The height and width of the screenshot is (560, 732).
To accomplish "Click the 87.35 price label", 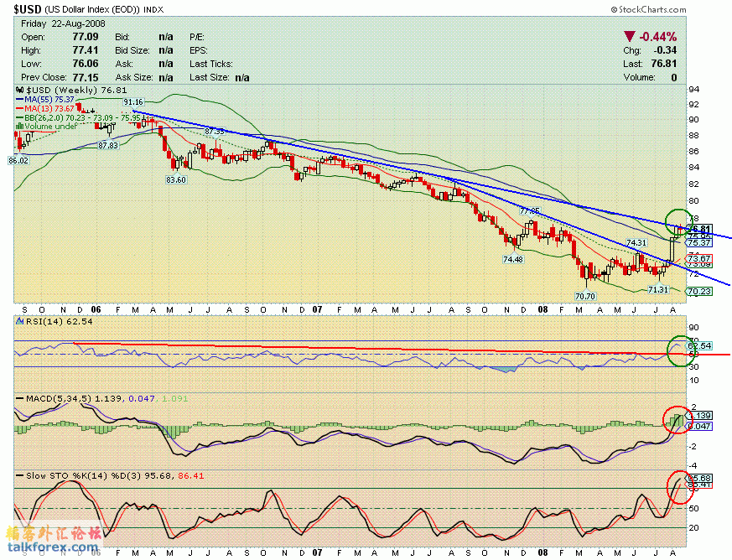I will [x=215, y=132].
